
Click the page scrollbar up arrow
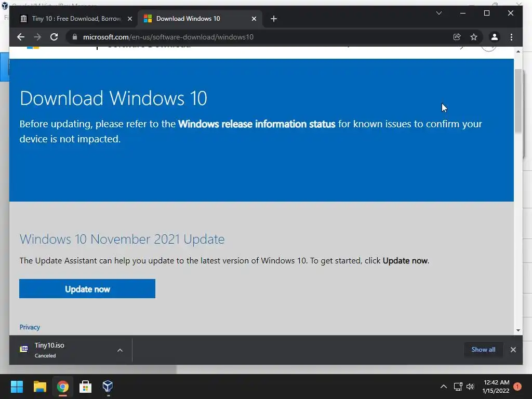click(x=518, y=51)
